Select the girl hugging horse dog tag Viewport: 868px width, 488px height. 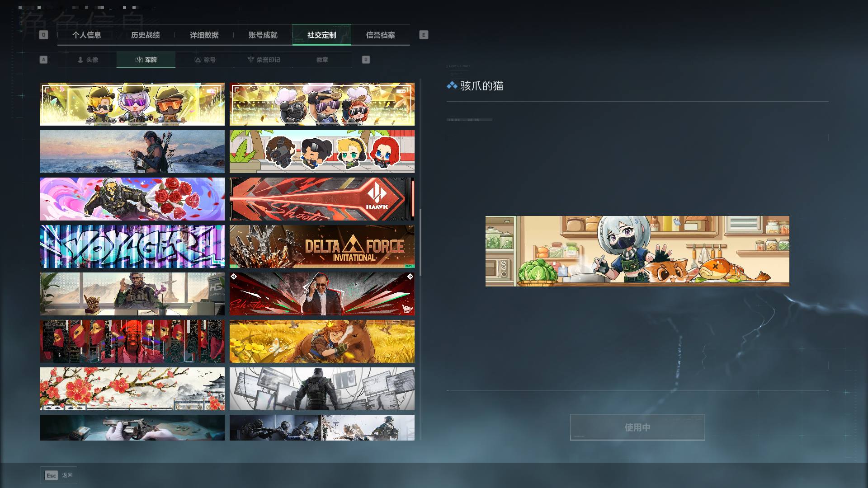[x=322, y=342]
